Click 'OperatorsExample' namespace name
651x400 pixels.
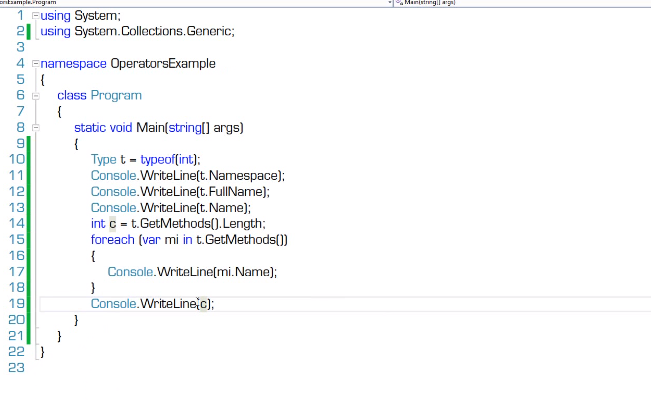point(163,64)
